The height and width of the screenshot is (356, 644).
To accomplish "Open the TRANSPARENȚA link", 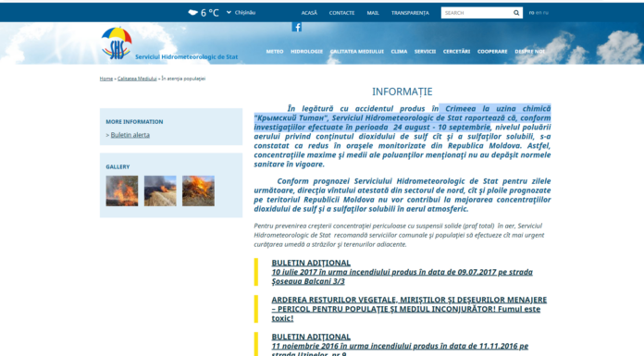I will pyautogui.click(x=410, y=13).
